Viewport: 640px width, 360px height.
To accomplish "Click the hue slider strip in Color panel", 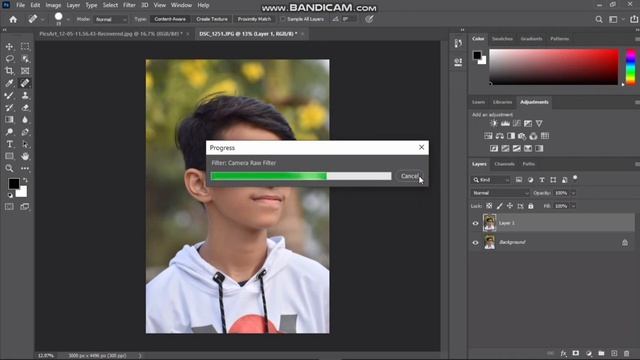I will tap(631, 67).
